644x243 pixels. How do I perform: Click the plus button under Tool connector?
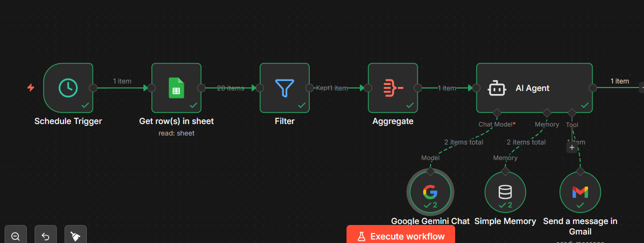[572, 147]
